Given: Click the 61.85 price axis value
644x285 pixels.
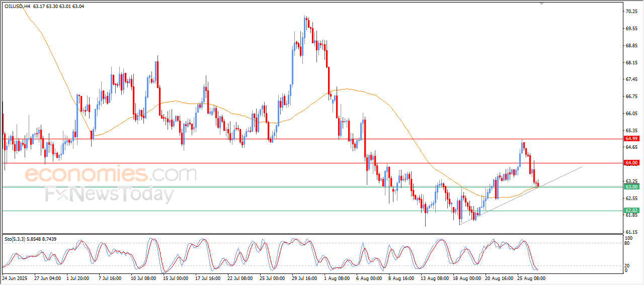Looking at the screenshot, I should (631, 215).
